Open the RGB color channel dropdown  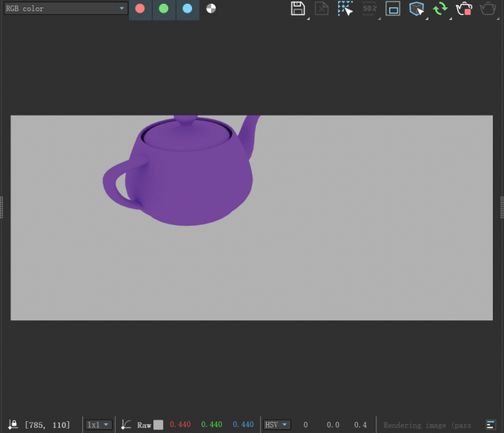point(66,9)
